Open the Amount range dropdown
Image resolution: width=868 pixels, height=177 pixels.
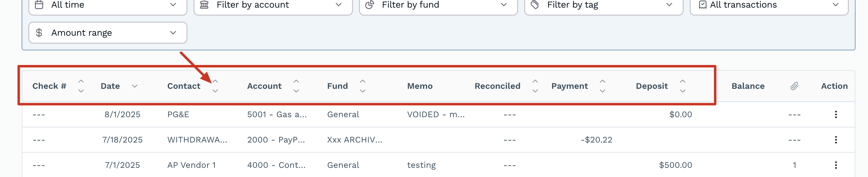(108, 33)
